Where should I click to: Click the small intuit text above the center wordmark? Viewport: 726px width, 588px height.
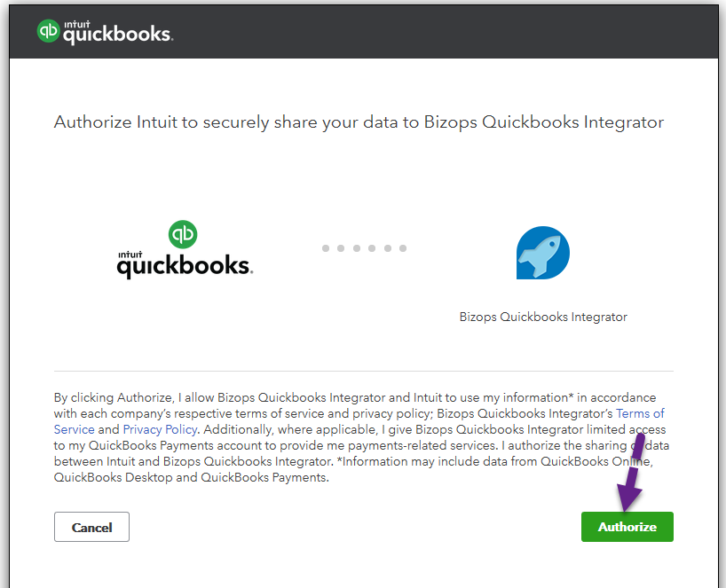(x=130, y=254)
